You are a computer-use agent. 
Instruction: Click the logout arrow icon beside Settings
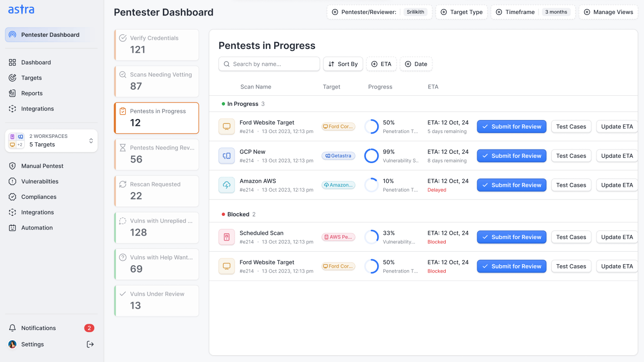tap(90, 345)
